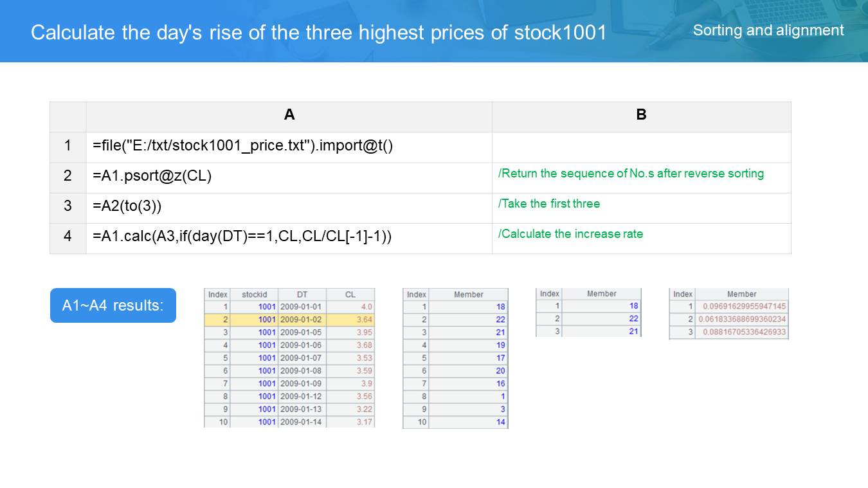This screenshot has width=868, height=488.
Task: Click the "A1~A4 results:" blue button
Action: [113, 305]
